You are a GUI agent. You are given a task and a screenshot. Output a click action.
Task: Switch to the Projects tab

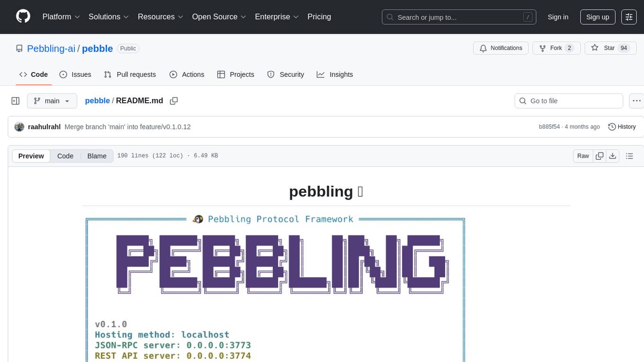[x=236, y=74]
